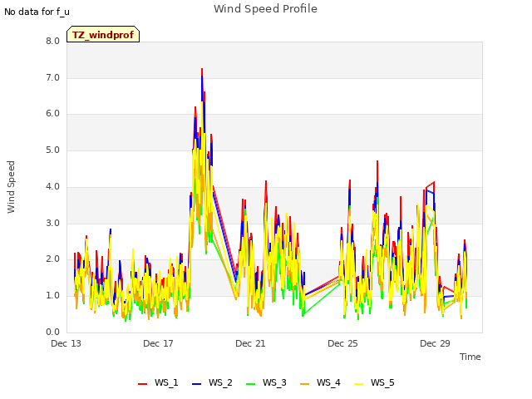532x399 pixels.
Task: Click the 1.0 y-axis tick label
Action: [53, 296]
